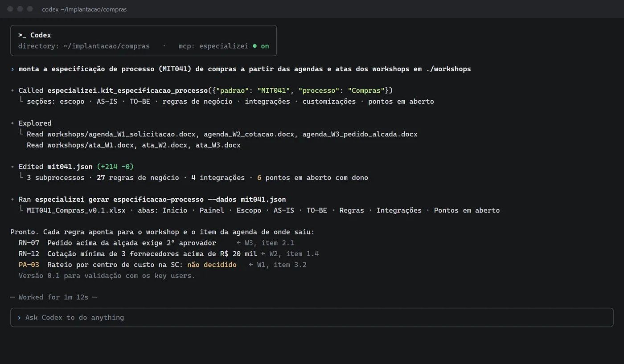624x364 pixels.
Task: Click the "(+214 -0)" diff stat
Action: [115, 167]
